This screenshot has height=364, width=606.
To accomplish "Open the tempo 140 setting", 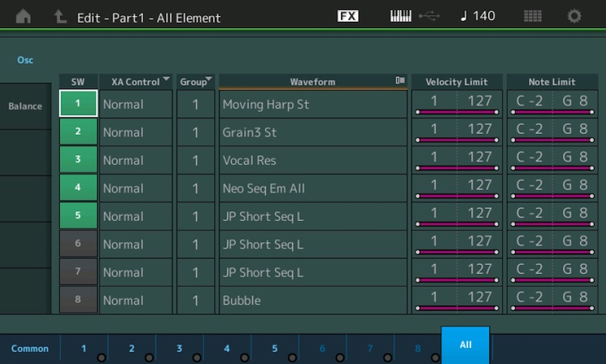I will (x=478, y=16).
